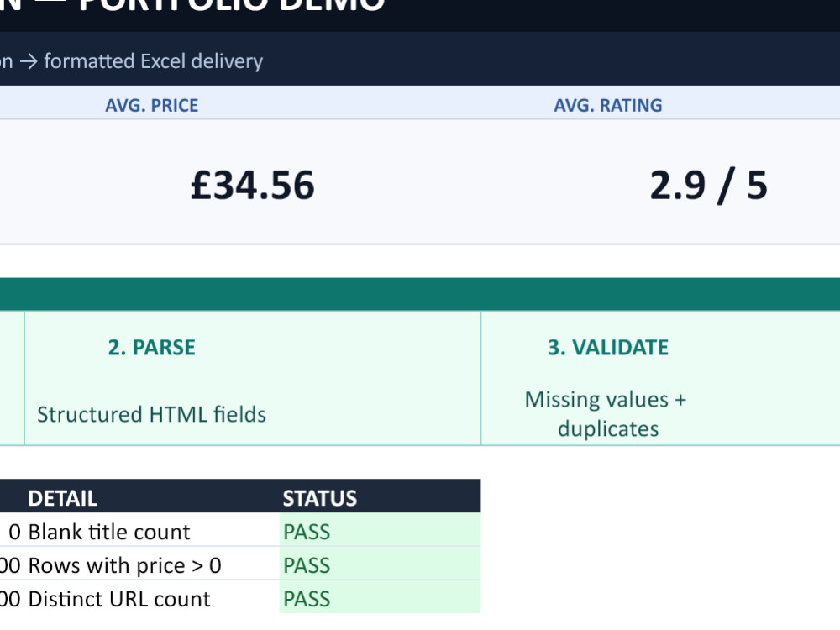
Task: Click PASS status for Distinct URL count
Action: click(307, 600)
